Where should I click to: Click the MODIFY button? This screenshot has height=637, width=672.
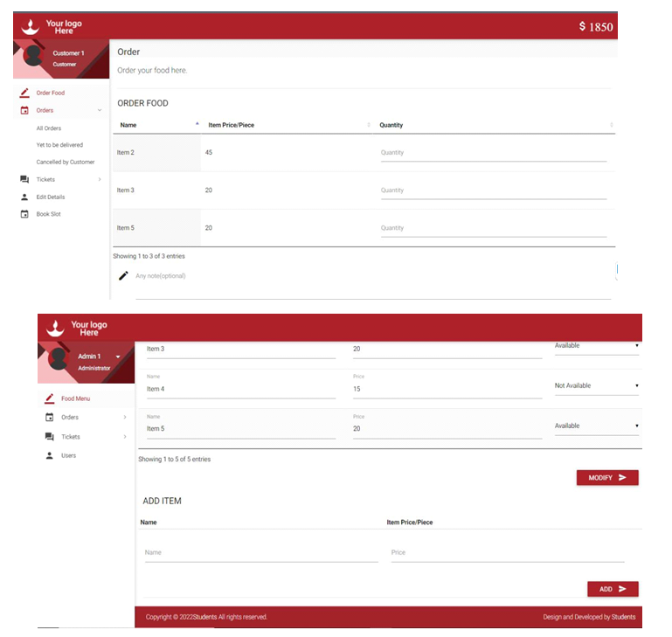click(607, 478)
